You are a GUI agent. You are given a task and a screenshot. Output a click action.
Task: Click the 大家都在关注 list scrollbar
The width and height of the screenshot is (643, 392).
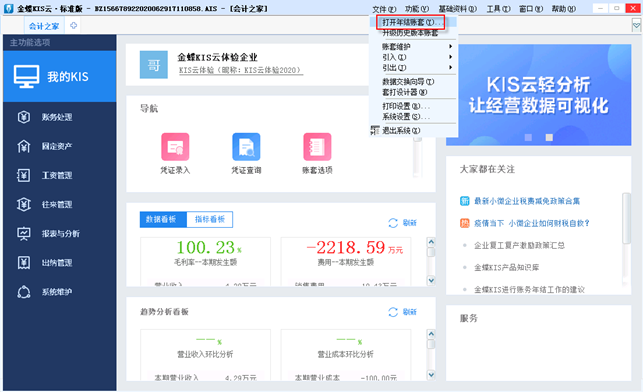(626, 218)
